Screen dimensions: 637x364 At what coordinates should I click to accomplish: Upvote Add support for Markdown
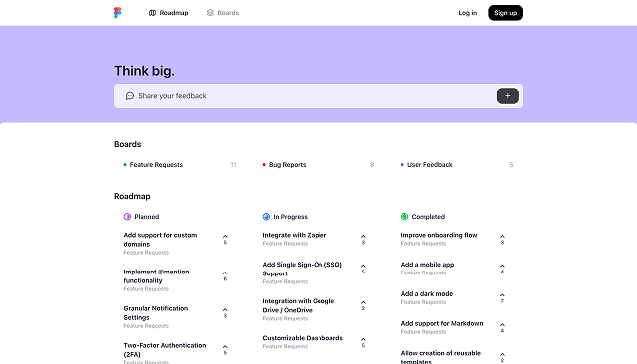click(x=502, y=328)
